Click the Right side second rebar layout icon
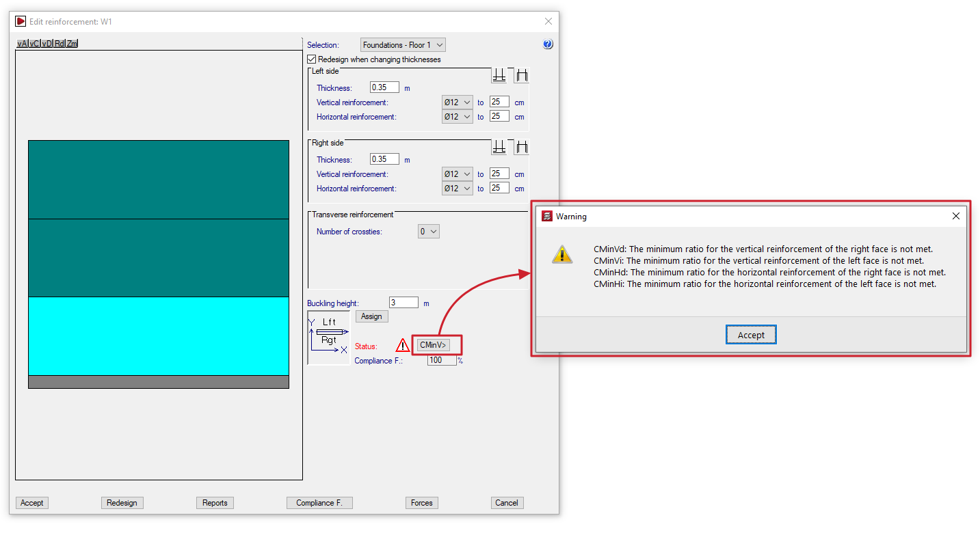The image size is (980, 535). pyautogui.click(x=522, y=147)
